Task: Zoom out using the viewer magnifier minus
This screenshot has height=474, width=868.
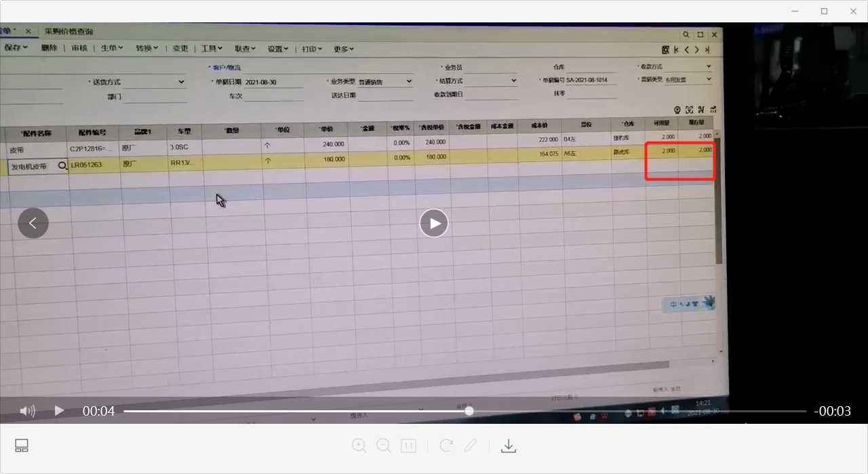Action: pyautogui.click(x=384, y=446)
